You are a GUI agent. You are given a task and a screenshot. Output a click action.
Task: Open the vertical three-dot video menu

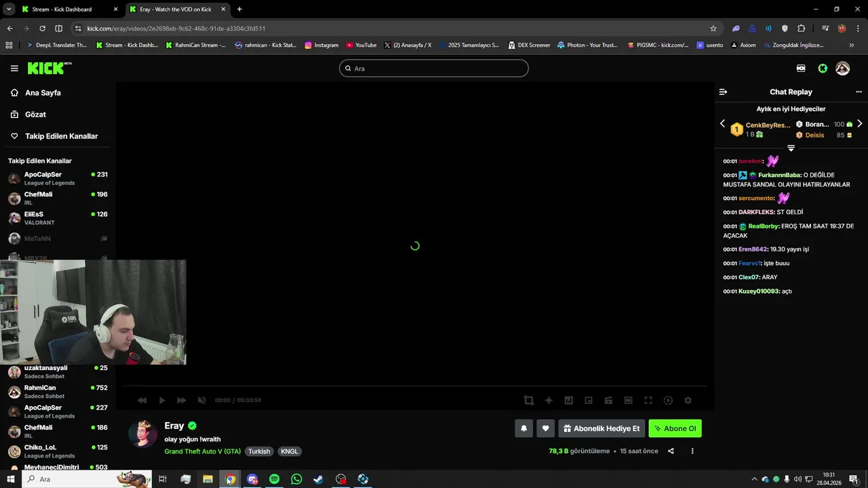pyautogui.click(x=692, y=451)
